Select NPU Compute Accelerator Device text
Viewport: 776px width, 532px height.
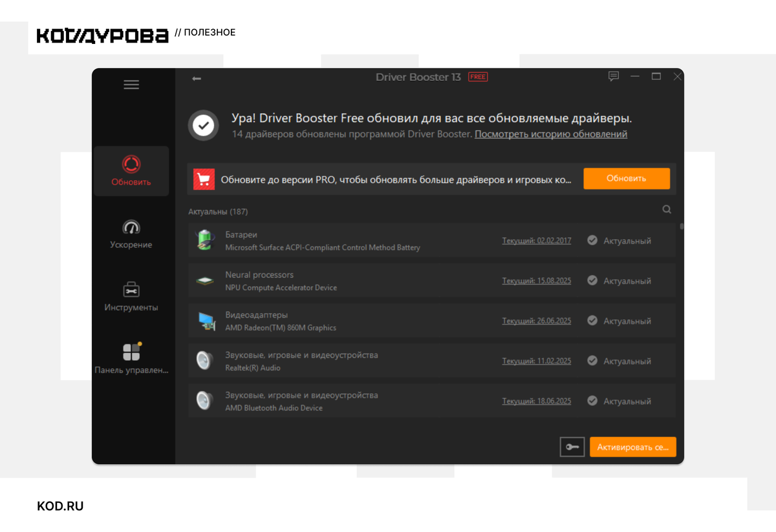[281, 288]
